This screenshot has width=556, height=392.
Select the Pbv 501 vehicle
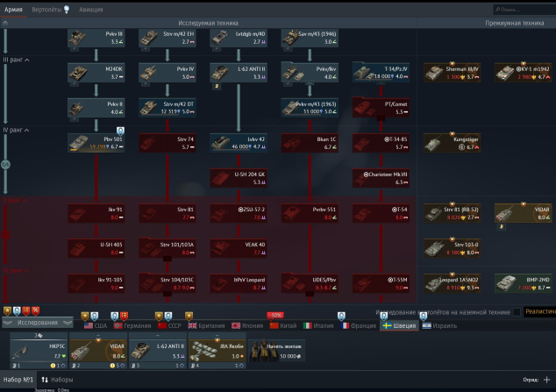pos(100,142)
